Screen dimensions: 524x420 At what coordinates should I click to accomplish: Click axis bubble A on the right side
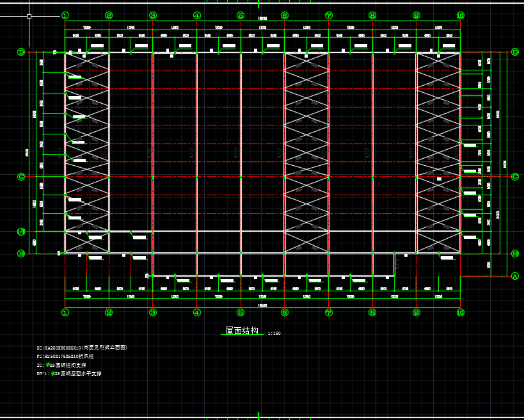click(515, 276)
